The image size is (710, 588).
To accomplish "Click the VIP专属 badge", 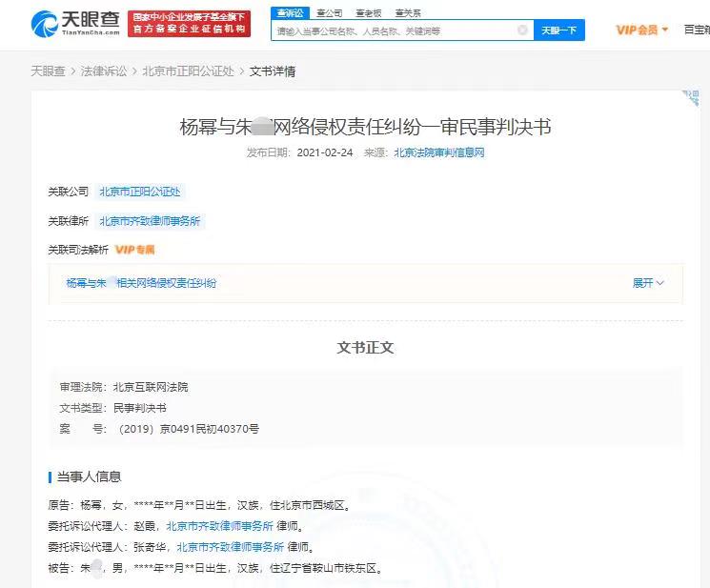I will 134,250.
